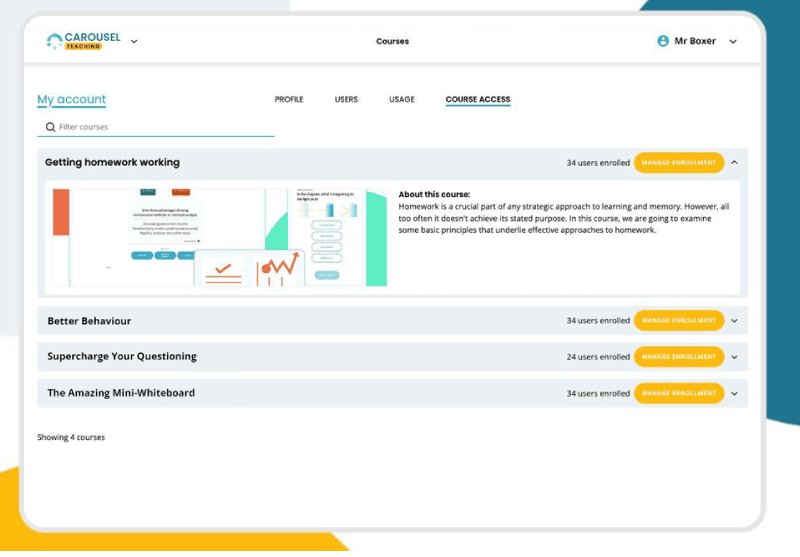The height and width of the screenshot is (557, 800).
Task: Click the Mr Boxer user avatar icon
Action: (x=663, y=41)
